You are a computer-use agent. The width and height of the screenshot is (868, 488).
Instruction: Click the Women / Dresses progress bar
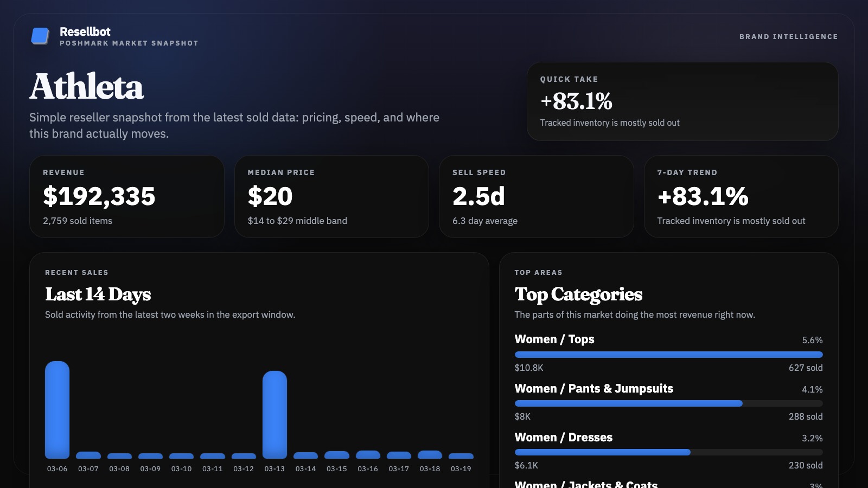pyautogui.click(x=668, y=452)
